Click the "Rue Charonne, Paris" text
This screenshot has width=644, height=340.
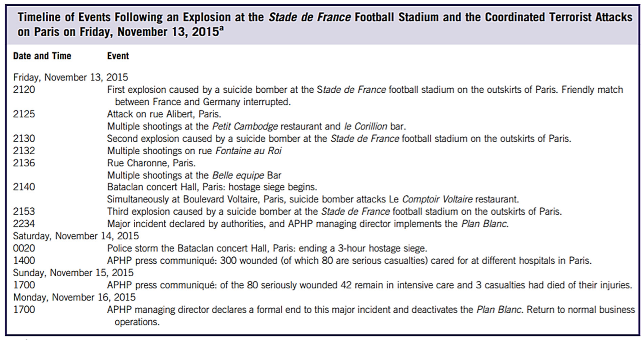151,163
